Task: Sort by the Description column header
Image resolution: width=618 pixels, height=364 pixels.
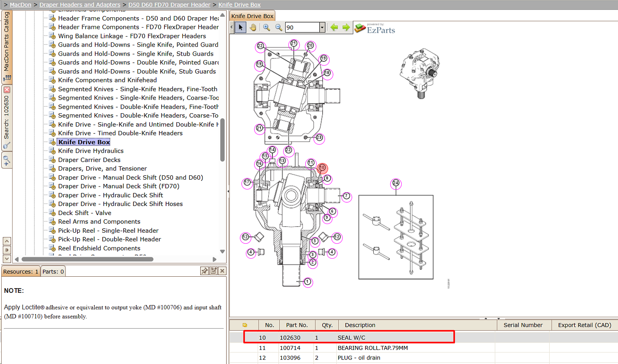Action: (418, 325)
